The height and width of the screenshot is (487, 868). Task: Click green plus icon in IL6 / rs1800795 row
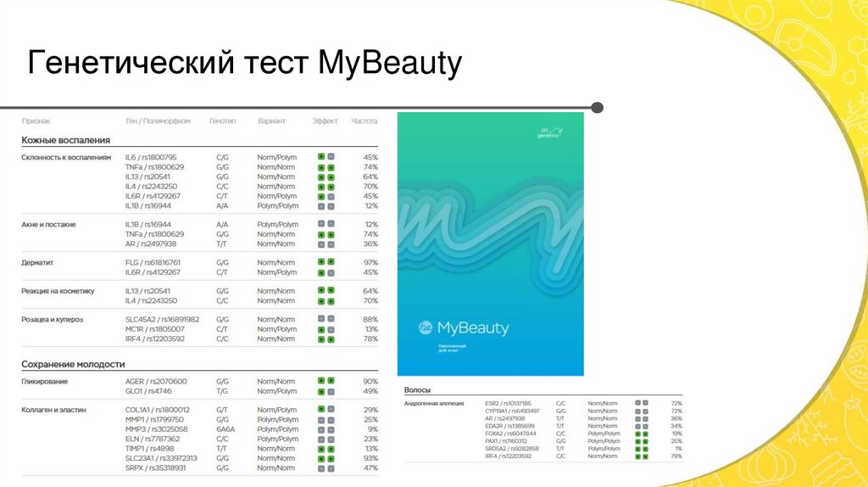coord(321,157)
